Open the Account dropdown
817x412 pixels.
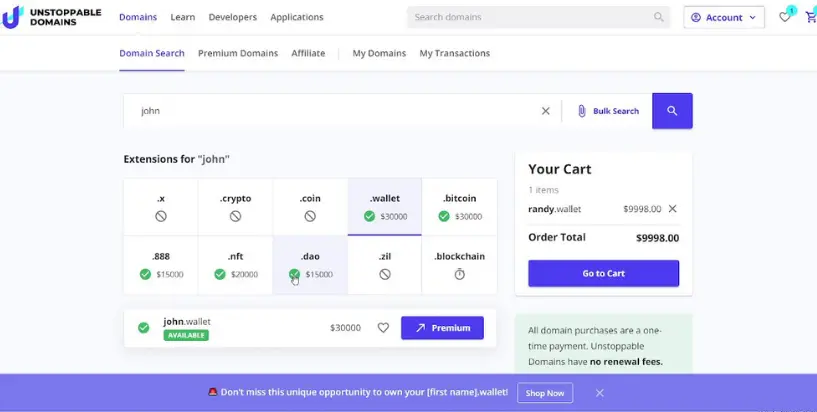[724, 17]
